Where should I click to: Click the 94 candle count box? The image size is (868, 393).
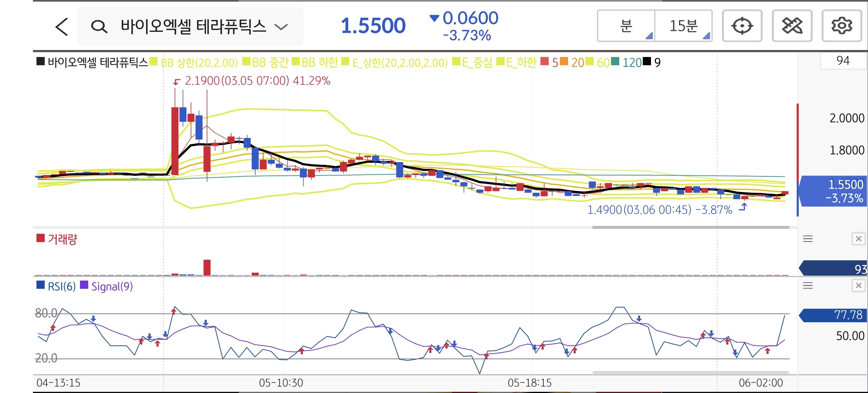coord(842,61)
